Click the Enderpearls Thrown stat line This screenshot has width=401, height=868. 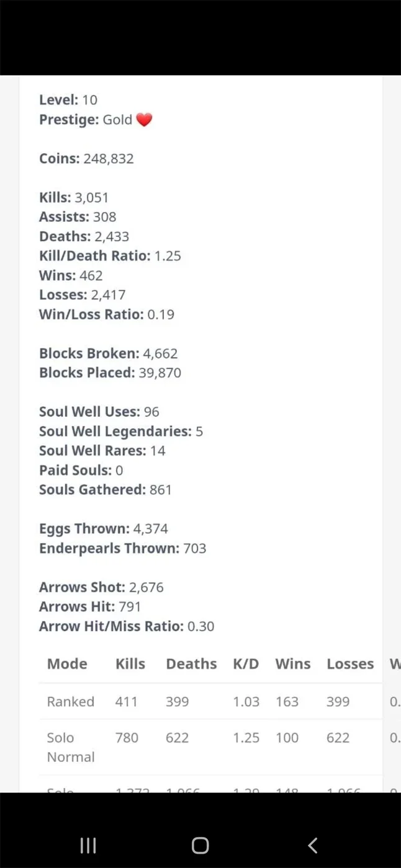(x=122, y=548)
